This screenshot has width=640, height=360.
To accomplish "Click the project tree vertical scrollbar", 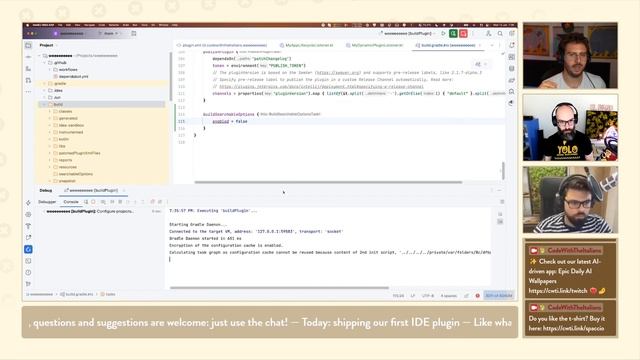I will pyautogui.click(x=170, y=76).
